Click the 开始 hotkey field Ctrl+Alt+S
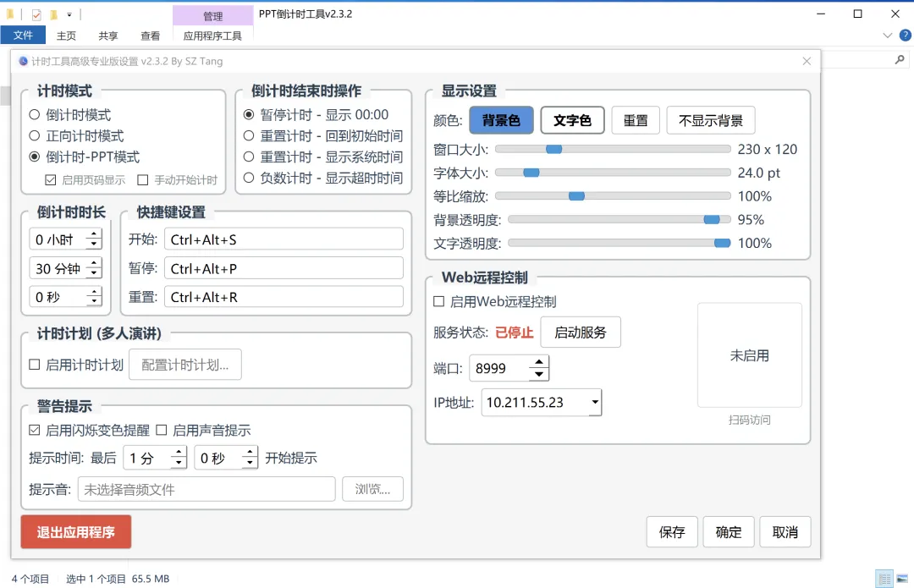The height and width of the screenshot is (588, 914). (284, 239)
